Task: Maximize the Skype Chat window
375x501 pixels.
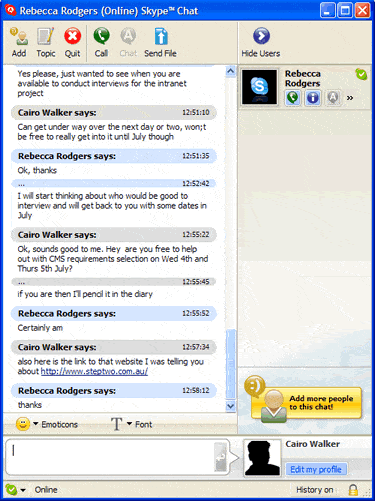Action: pos(345,10)
